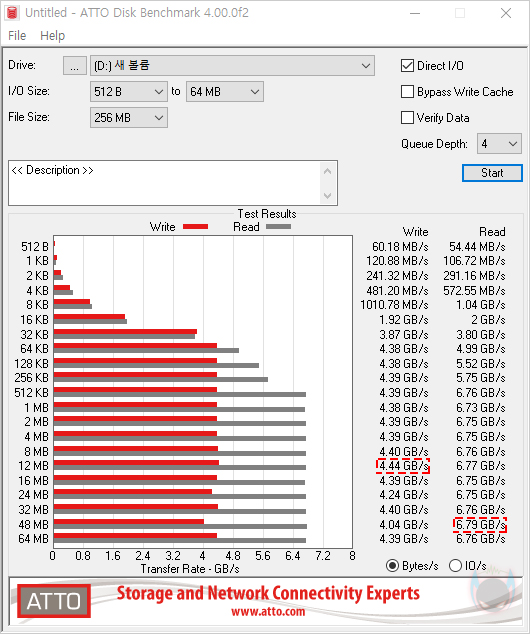The width and height of the screenshot is (530, 634).
Task: Click the 48 MB row label in chart
Action: click(34, 524)
